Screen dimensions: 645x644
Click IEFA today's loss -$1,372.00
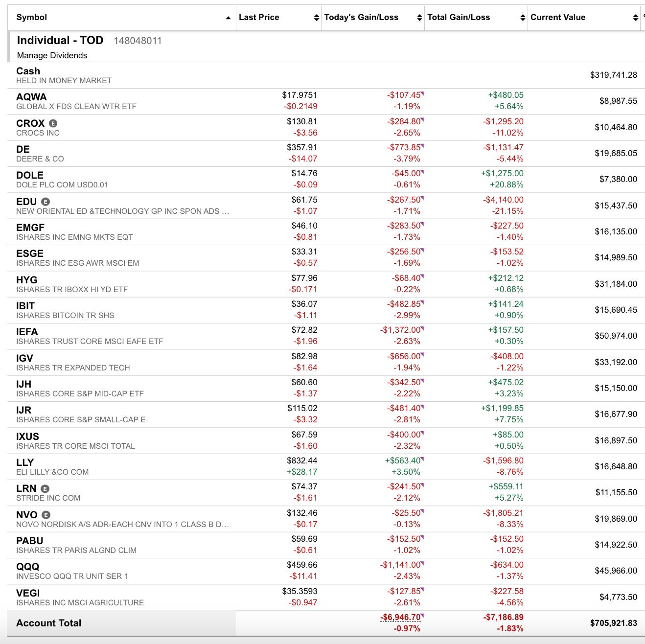pyautogui.click(x=400, y=330)
